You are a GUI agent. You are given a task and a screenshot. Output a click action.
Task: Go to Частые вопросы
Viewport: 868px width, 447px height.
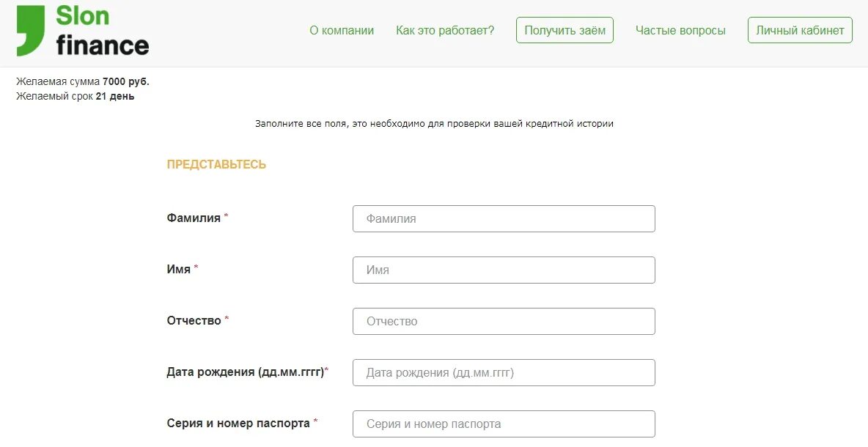(x=680, y=31)
